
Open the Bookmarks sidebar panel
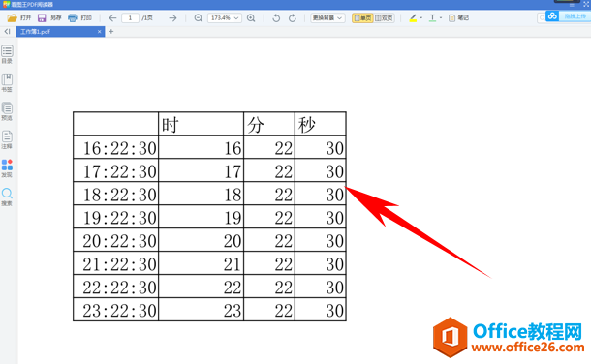point(7,83)
